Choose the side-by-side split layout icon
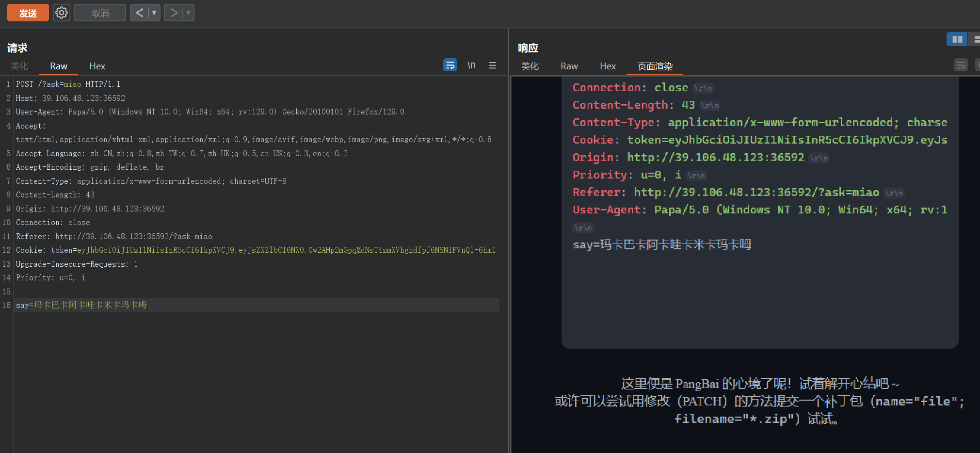 [957, 39]
